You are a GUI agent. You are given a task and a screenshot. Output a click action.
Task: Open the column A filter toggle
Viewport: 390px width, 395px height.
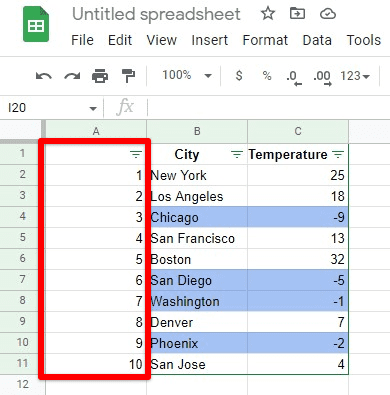point(136,154)
